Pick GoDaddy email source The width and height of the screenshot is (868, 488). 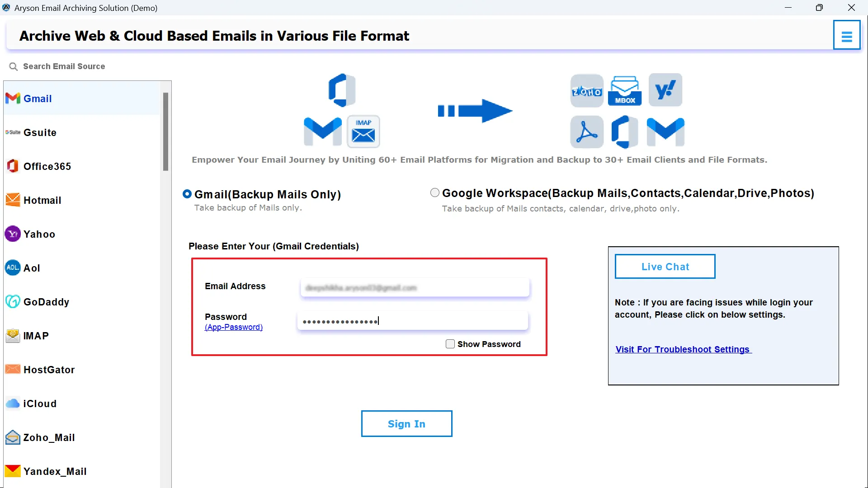point(82,301)
